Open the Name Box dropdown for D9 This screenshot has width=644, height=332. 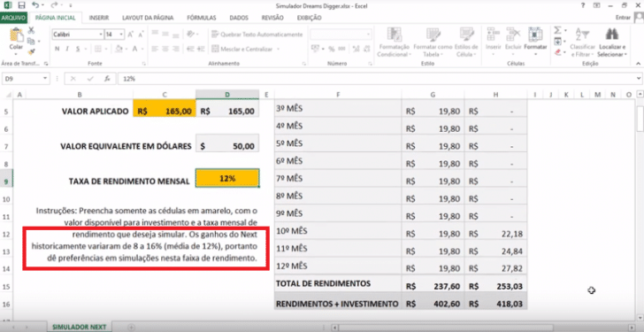pyautogui.click(x=45, y=79)
